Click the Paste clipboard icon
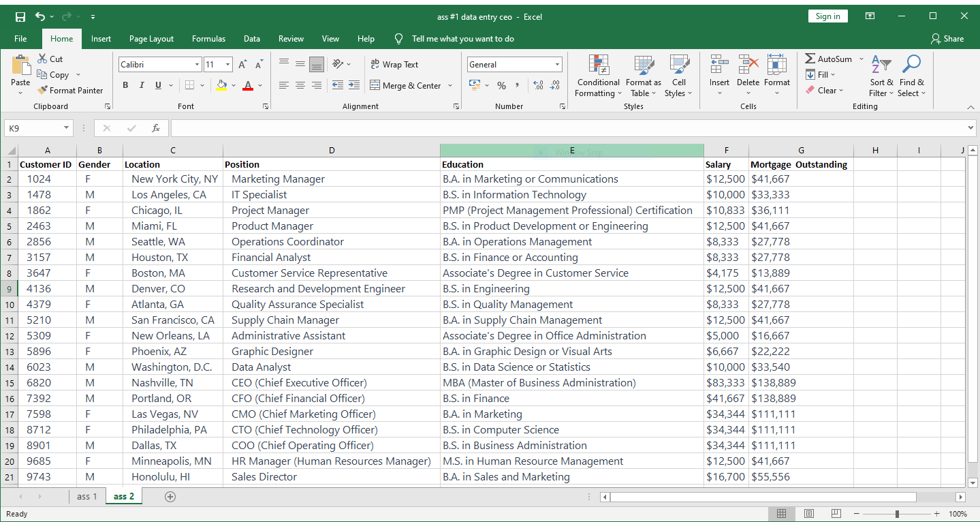 click(x=21, y=65)
